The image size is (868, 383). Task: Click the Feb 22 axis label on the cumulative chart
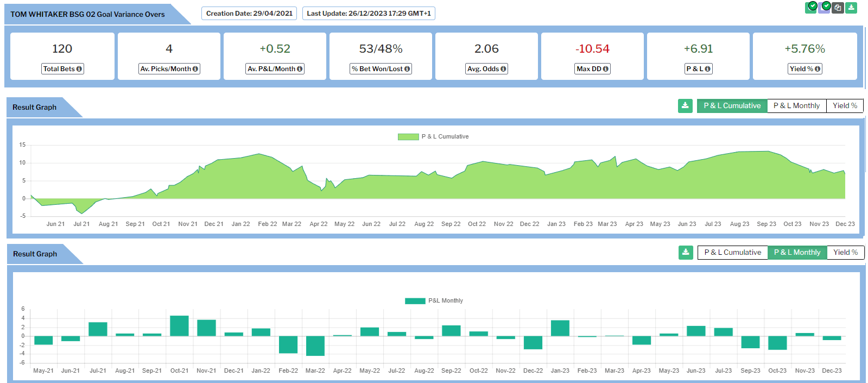coord(268,224)
